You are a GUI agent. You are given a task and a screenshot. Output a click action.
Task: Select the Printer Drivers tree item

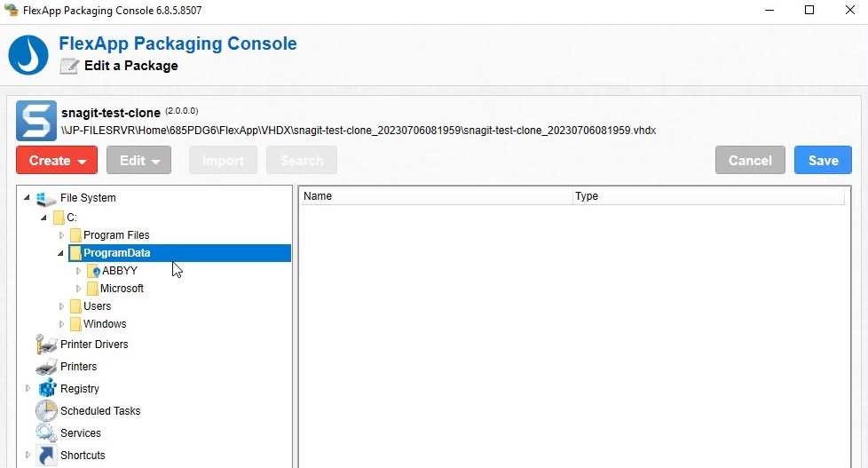tap(94, 344)
